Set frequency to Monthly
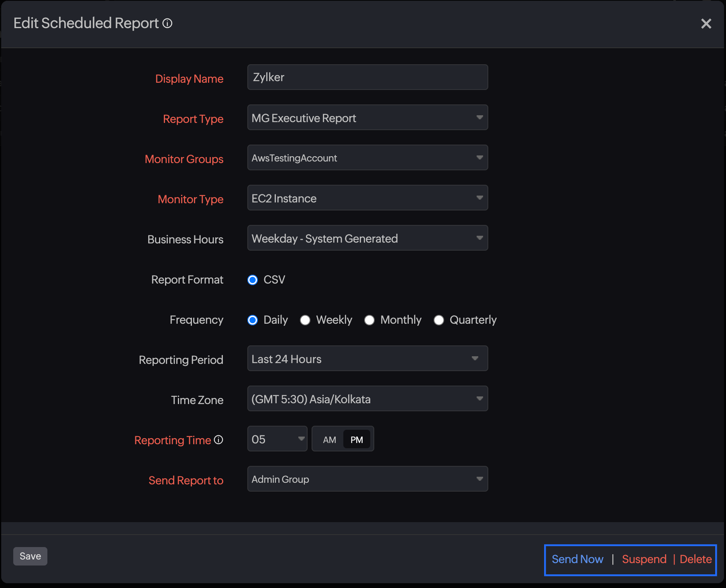Screen dimensions: 726x588 (369, 320)
